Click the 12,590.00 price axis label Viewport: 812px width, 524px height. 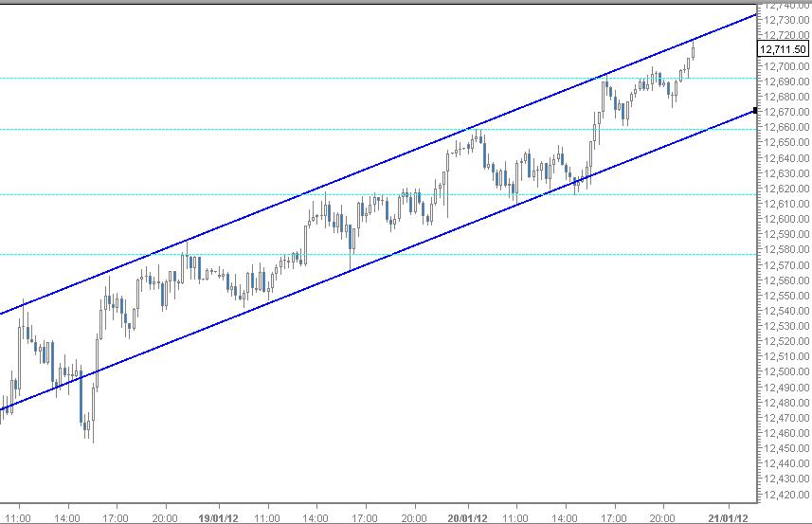pyautogui.click(x=786, y=234)
